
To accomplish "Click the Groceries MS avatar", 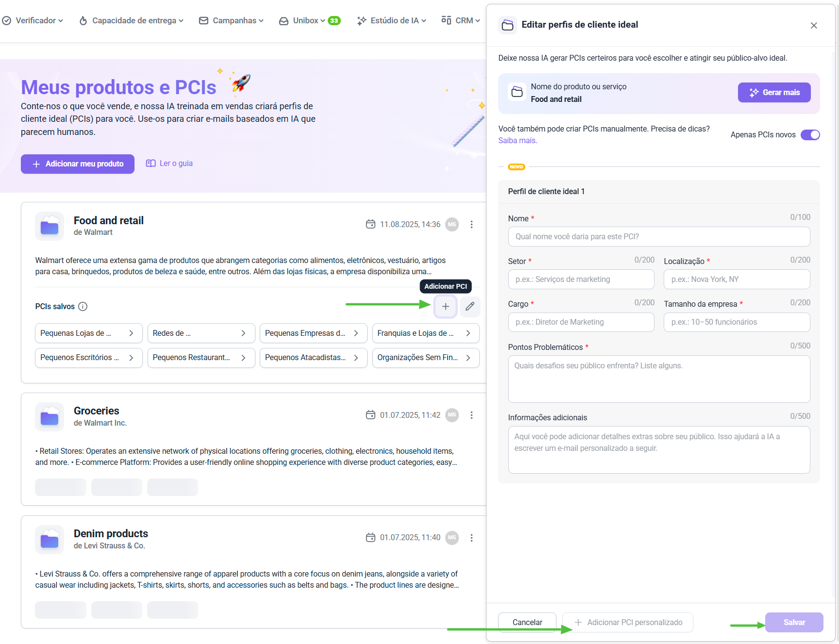I will pyautogui.click(x=452, y=415).
